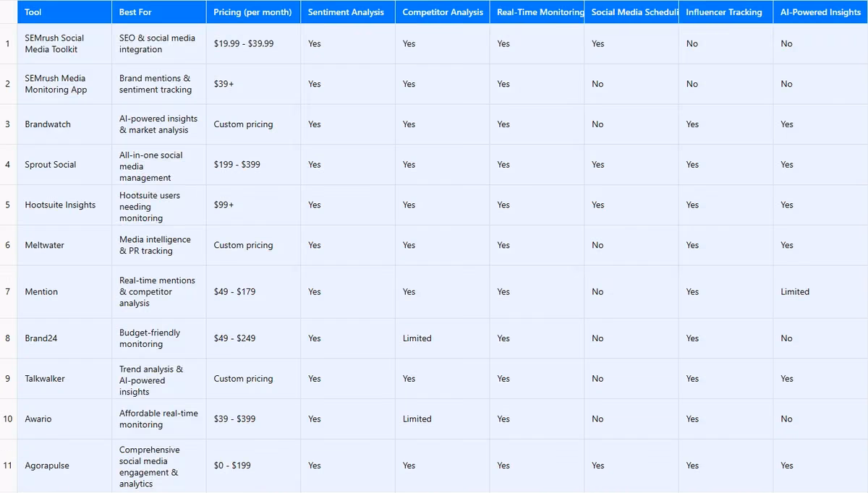
Task: Select Media intelligence & PR tracking cell
Action: coord(159,246)
